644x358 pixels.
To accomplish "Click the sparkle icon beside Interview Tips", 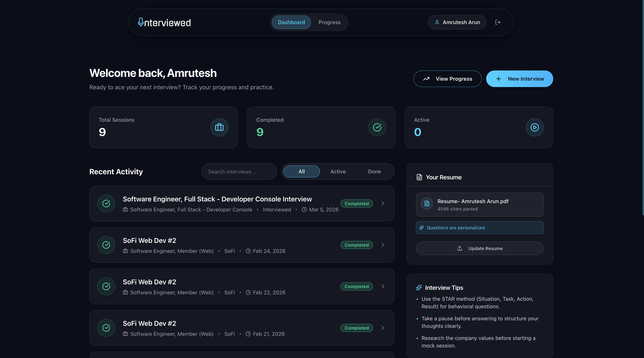I will tap(419, 288).
